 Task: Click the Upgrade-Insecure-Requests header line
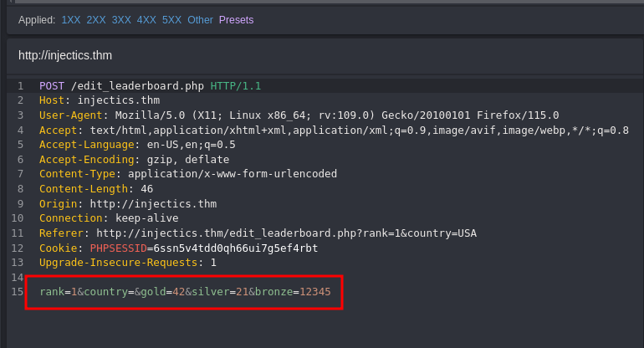coord(128,263)
